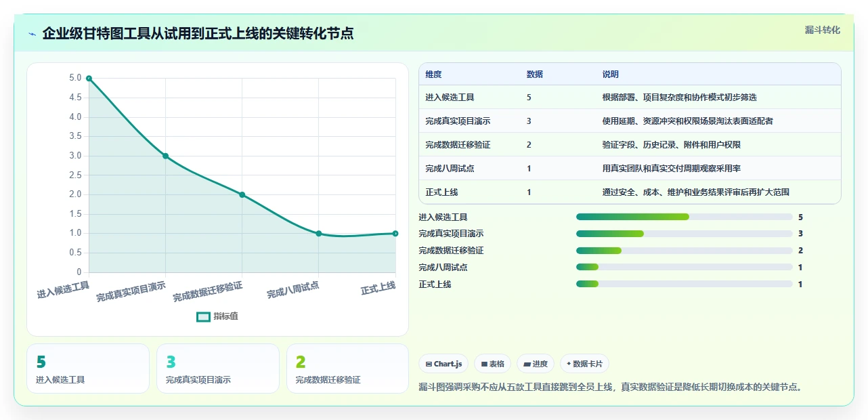Click the 完成真实项目演示 cell in the table
This screenshot has height=420, width=868.
tap(458, 121)
